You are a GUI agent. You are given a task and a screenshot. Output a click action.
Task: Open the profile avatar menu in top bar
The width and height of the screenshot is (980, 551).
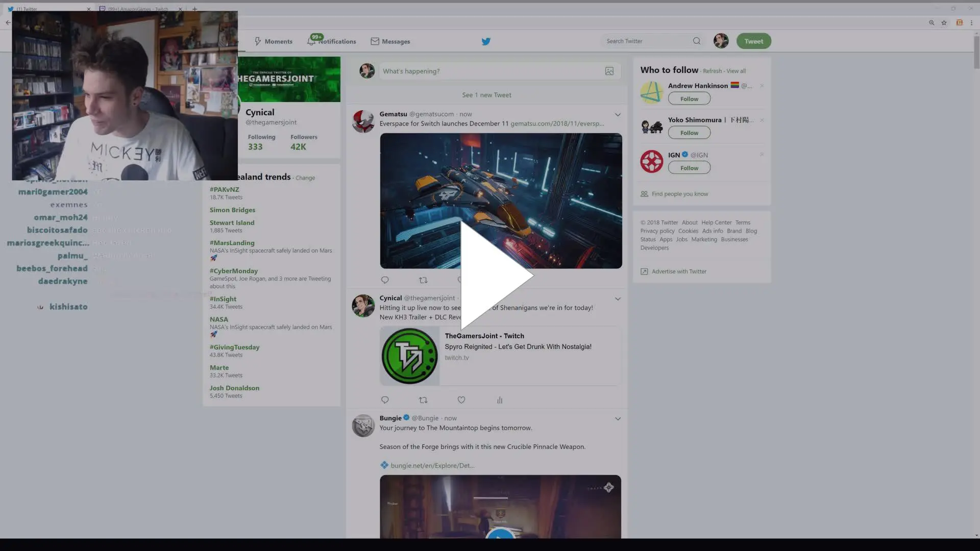(x=721, y=41)
